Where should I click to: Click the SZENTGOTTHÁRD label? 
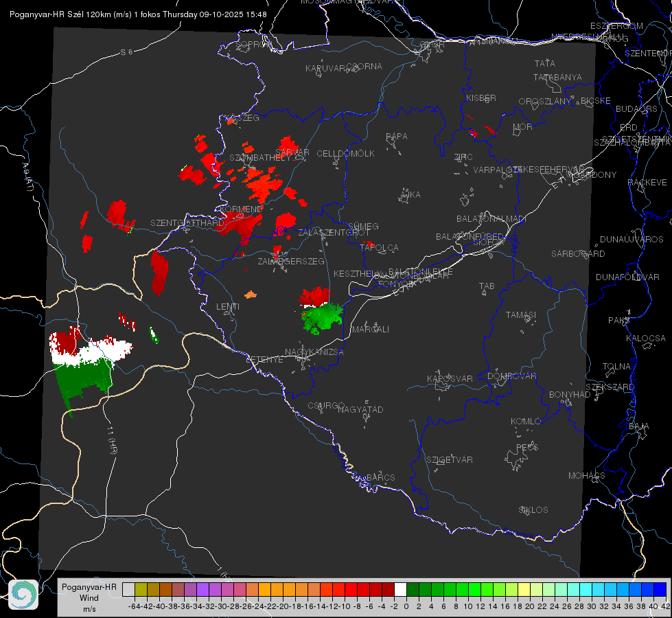187,223
